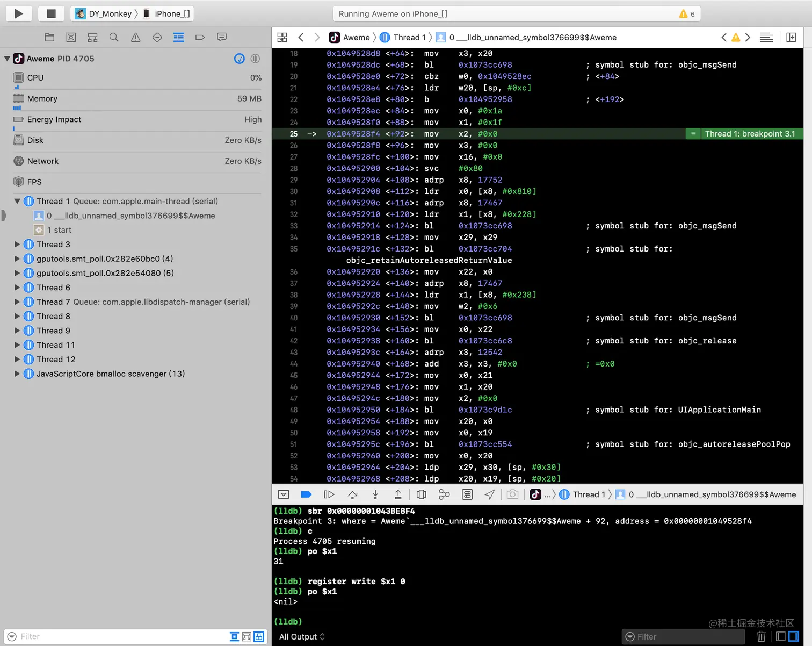The height and width of the screenshot is (646, 812).
Task: Open the Source Control navigator
Action: pos(71,37)
